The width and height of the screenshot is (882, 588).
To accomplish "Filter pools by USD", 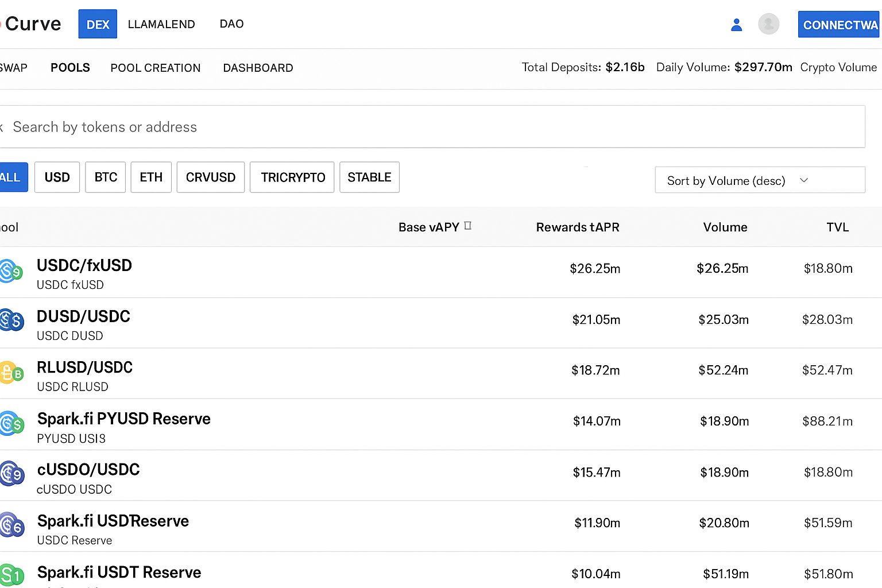I will pyautogui.click(x=57, y=177).
